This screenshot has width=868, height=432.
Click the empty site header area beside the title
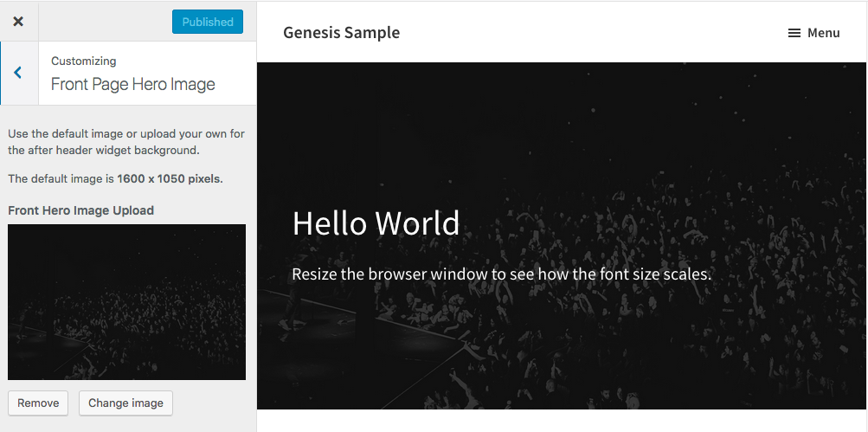588,33
